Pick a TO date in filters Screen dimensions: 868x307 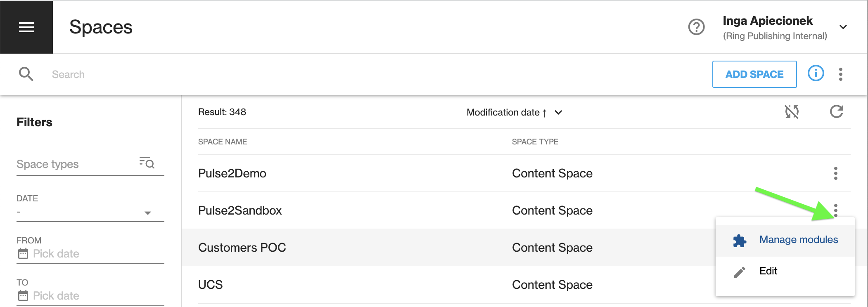[x=90, y=296]
